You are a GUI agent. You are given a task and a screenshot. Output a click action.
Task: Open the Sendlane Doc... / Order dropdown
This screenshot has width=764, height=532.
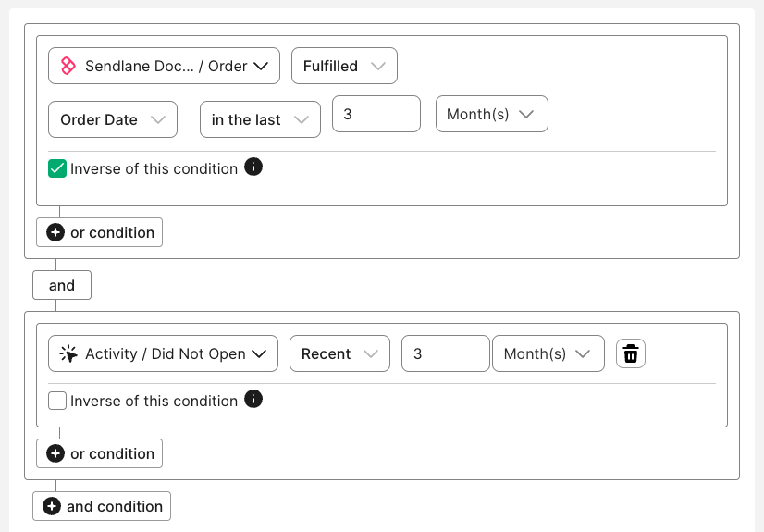[x=164, y=66]
